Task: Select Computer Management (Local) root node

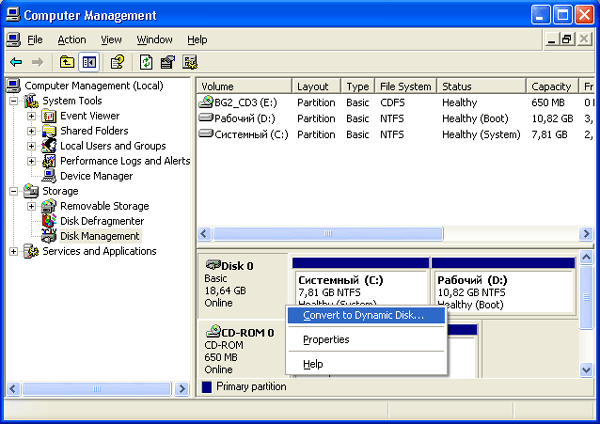Action: tap(94, 86)
